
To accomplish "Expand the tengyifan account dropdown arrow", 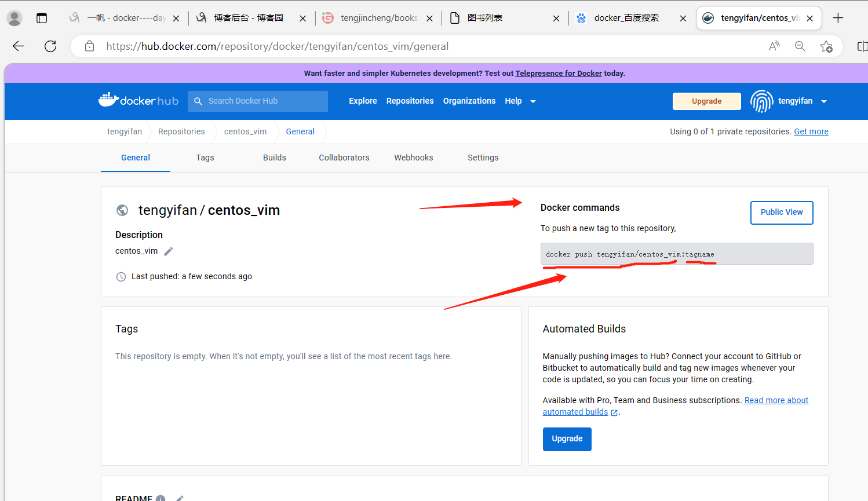I will coord(824,101).
